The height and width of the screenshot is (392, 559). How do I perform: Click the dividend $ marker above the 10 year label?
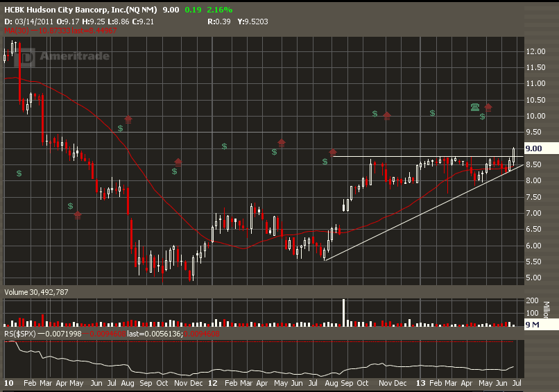(x=19, y=173)
